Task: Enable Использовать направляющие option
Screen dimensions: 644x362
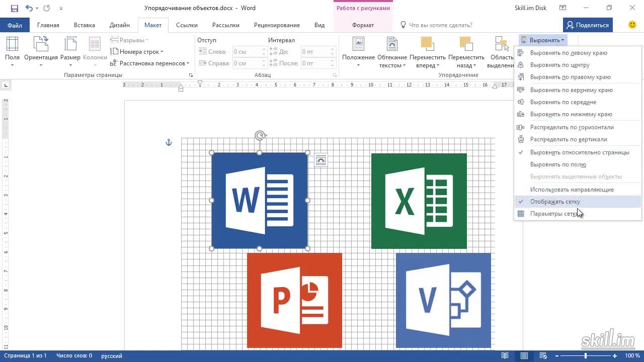Action: 579,190
